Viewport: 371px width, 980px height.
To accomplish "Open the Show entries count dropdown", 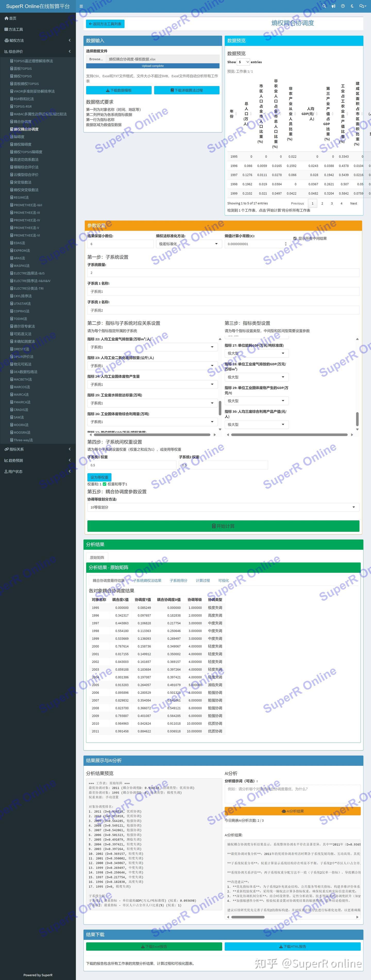I will tap(243, 62).
